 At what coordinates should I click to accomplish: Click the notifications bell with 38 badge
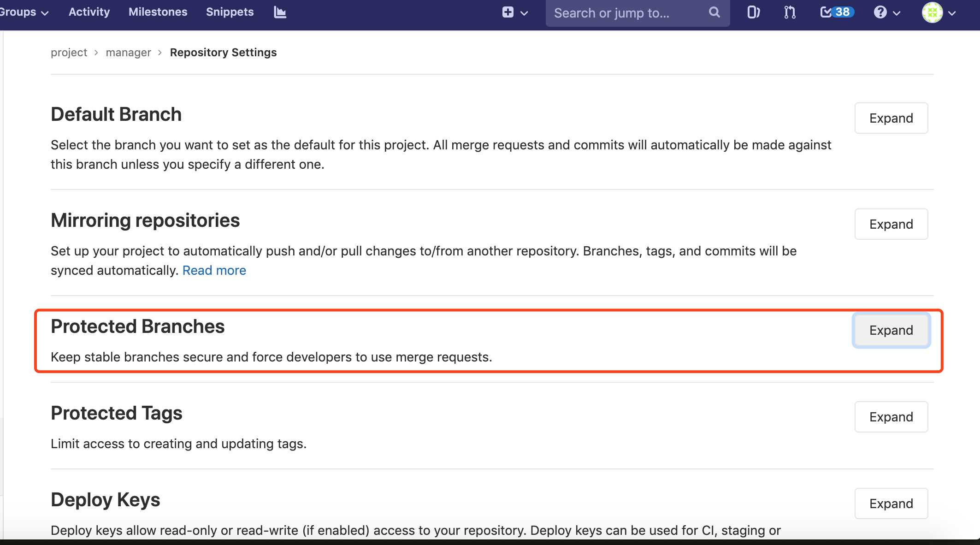point(835,12)
